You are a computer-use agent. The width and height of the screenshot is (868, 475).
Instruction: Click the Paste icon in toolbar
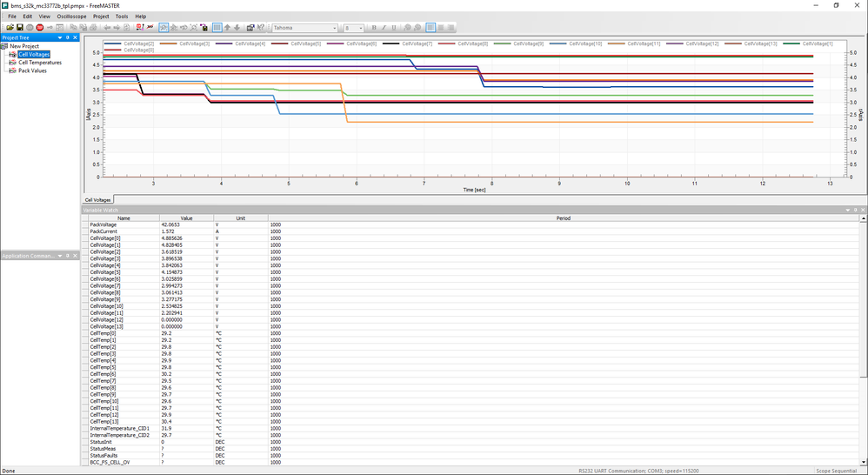tap(83, 27)
